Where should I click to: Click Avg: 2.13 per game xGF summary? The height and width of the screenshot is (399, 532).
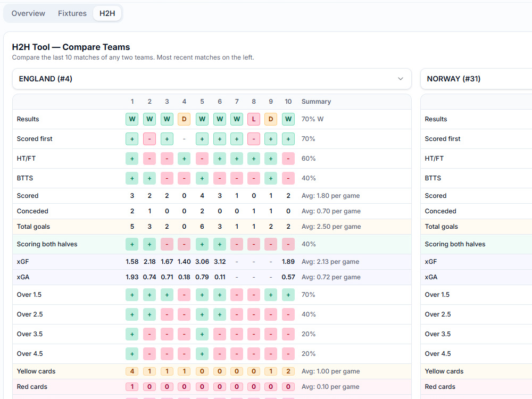(x=330, y=262)
